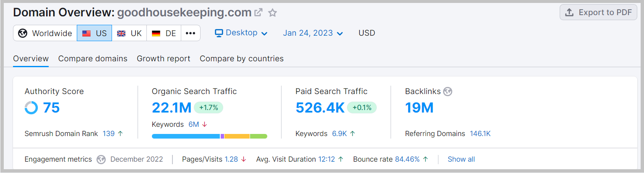Image resolution: width=644 pixels, height=173 pixels.
Task: Click the Export to PDF button
Action: tap(598, 12)
